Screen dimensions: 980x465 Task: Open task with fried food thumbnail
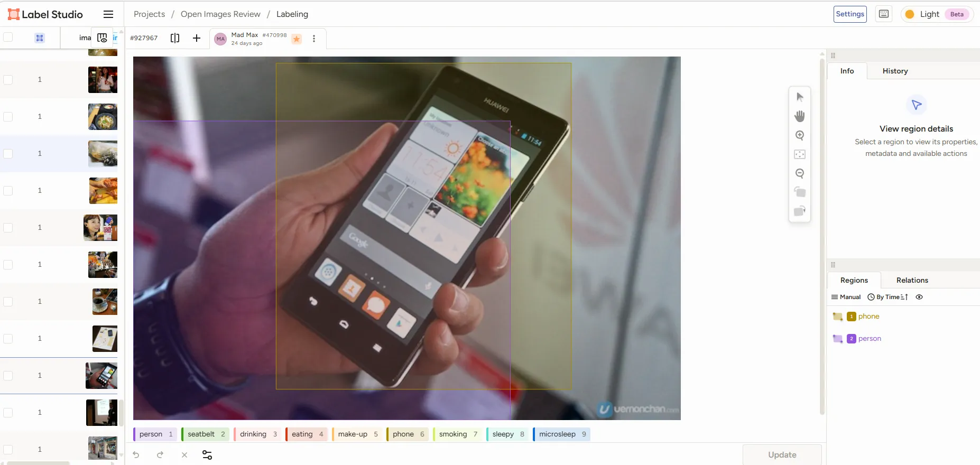click(103, 190)
